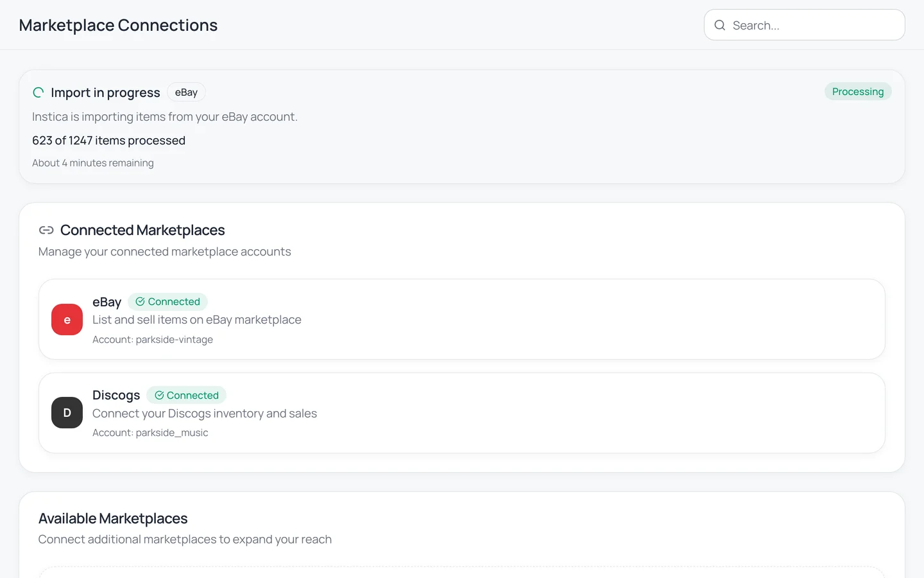Click the Connected badge next to Discogs
Image resolution: width=924 pixels, height=578 pixels.
click(x=186, y=395)
